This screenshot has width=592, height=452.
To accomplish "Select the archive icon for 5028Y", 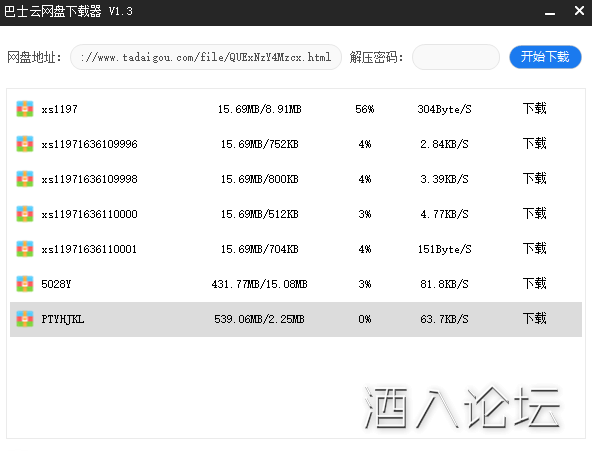I will click(x=25, y=284).
